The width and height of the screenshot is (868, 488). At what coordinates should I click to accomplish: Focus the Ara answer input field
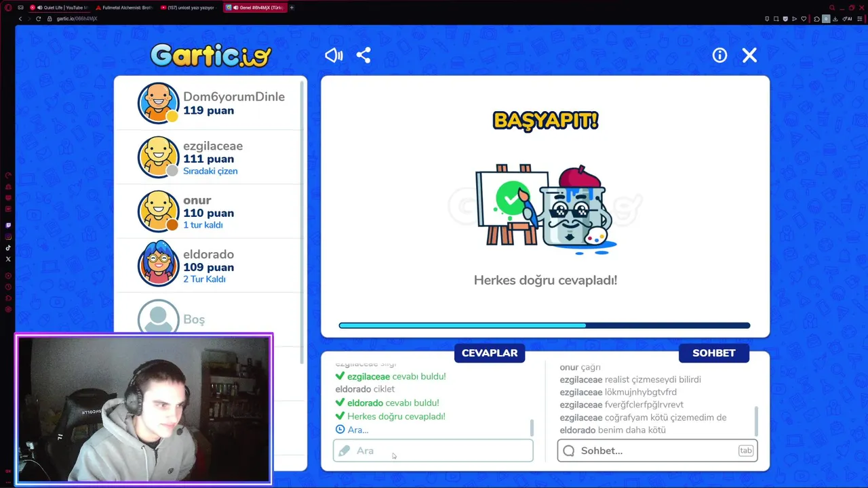click(x=433, y=451)
